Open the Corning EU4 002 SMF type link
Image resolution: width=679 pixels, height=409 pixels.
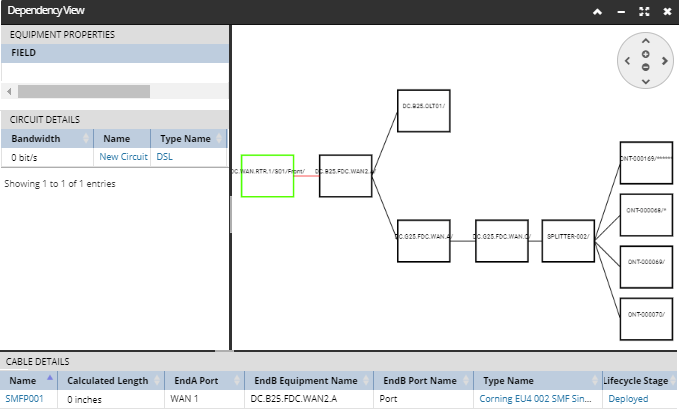535,399
